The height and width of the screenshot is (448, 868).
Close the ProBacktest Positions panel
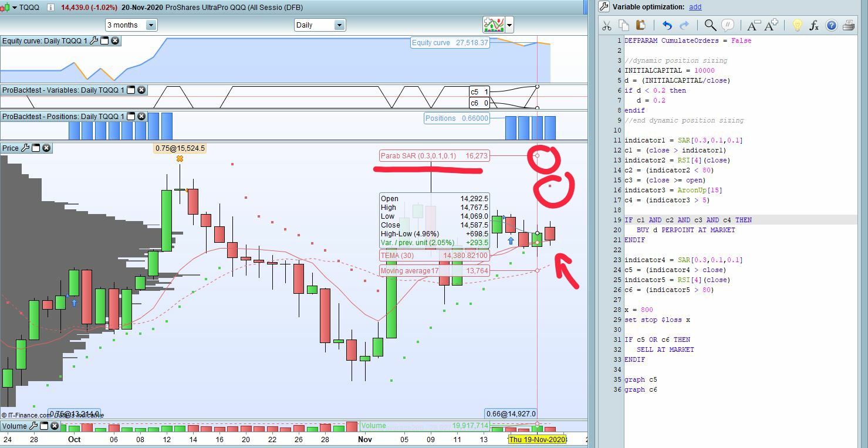coord(141,116)
